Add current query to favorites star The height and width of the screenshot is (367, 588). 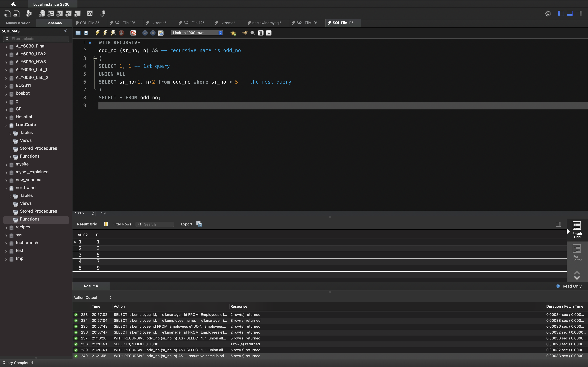(x=233, y=33)
